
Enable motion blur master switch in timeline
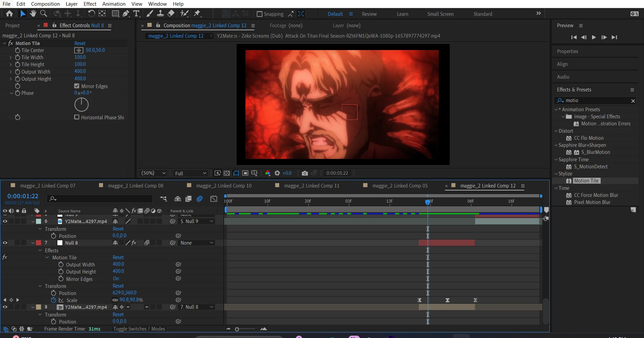[199, 199]
